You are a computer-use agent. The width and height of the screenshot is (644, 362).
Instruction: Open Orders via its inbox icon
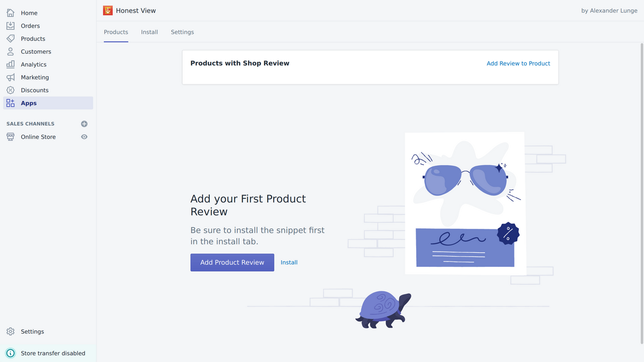[x=11, y=26]
